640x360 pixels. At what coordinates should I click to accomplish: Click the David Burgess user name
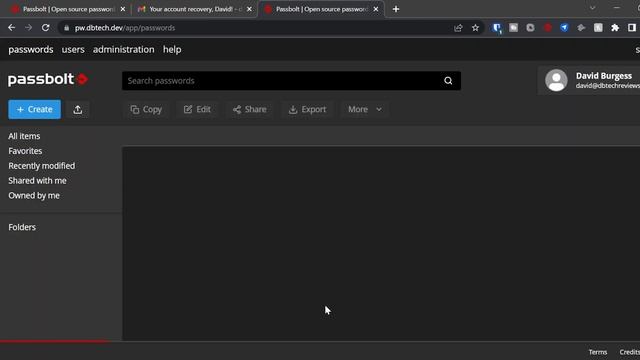pyautogui.click(x=604, y=76)
